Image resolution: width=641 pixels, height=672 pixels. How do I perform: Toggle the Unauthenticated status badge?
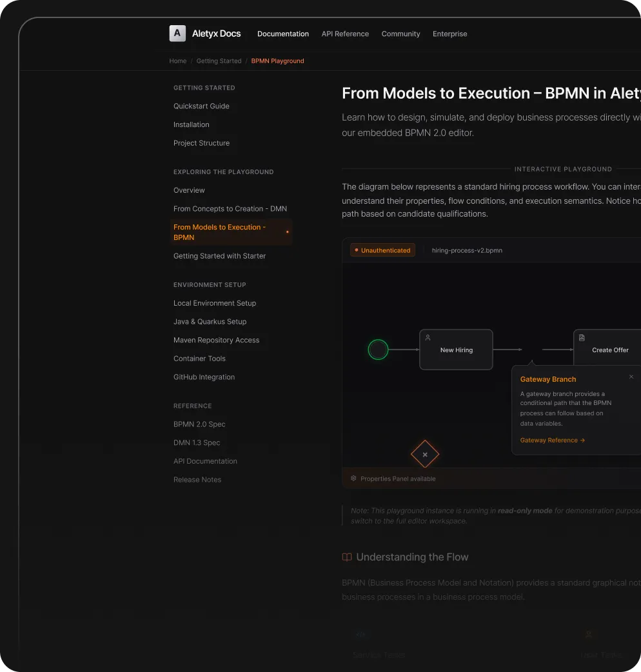click(382, 250)
